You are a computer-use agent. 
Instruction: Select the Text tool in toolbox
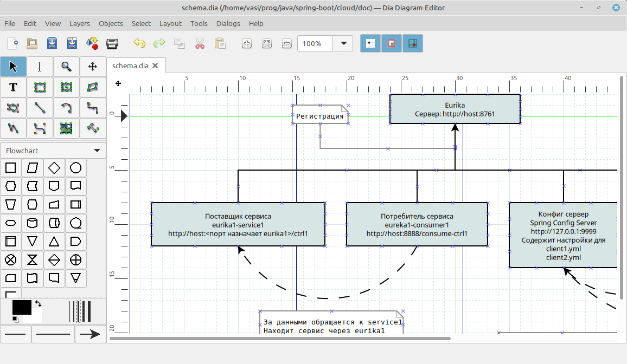click(13, 87)
